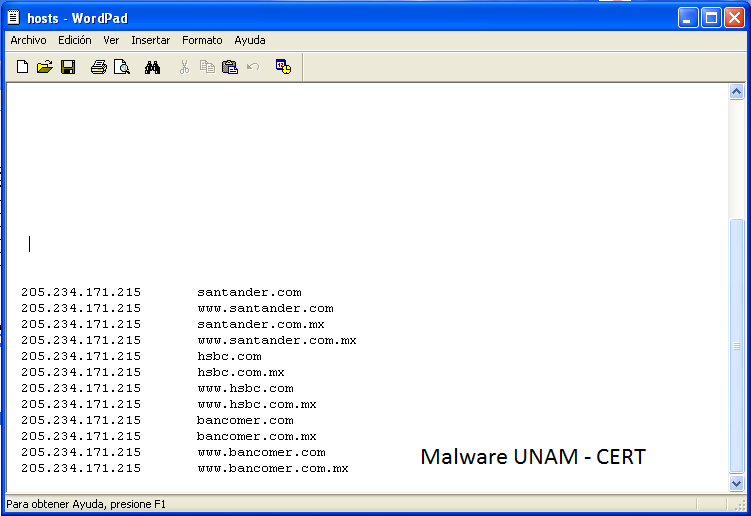This screenshot has width=751, height=516.
Task: Open Print Preview magnifier icon
Action: 122,67
